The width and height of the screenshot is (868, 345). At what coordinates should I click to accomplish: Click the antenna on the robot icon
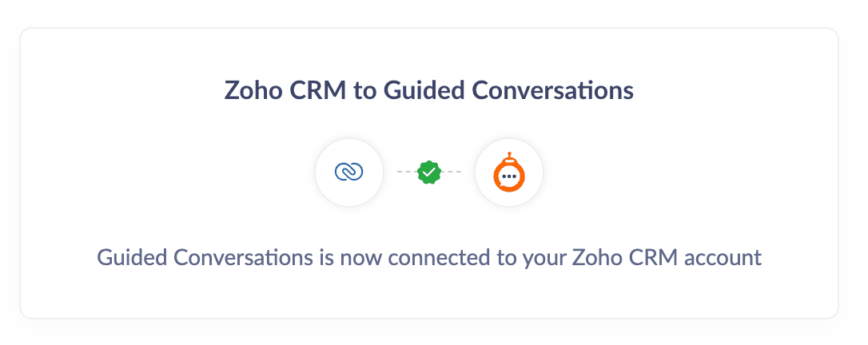(x=509, y=155)
